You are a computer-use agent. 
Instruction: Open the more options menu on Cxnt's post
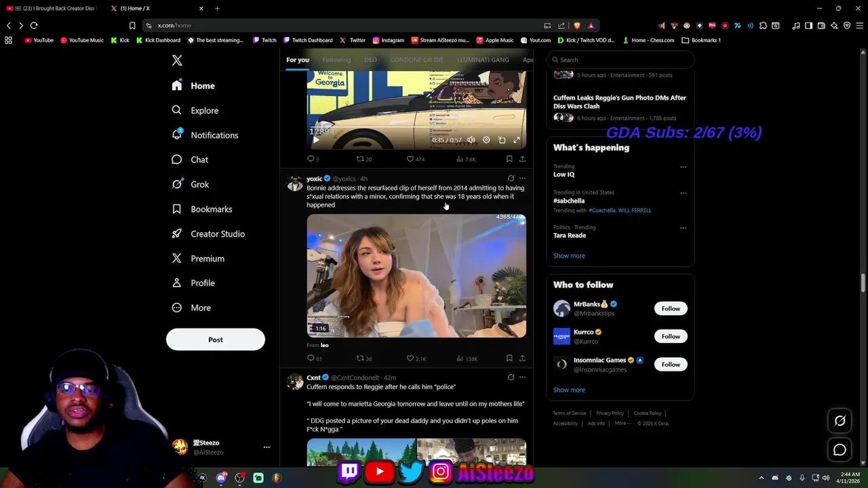point(522,377)
